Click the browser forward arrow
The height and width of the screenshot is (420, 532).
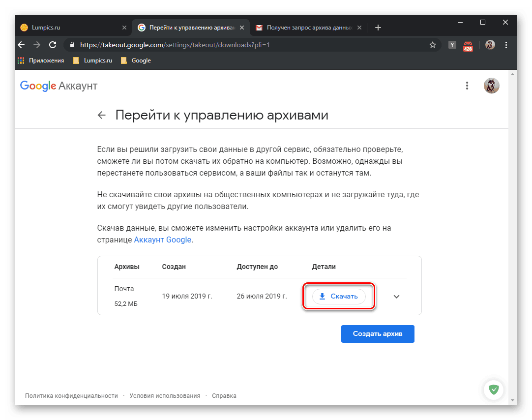(x=37, y=45)
